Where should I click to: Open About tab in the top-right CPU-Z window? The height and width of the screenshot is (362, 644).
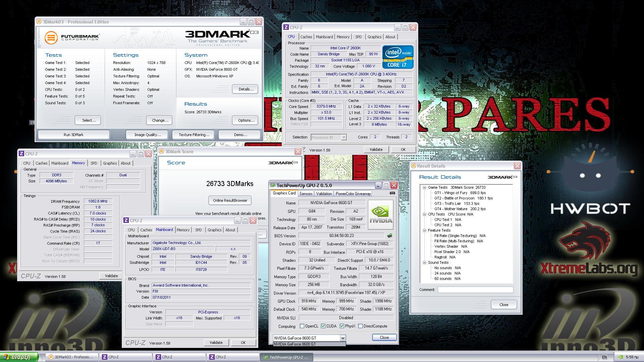390,37
